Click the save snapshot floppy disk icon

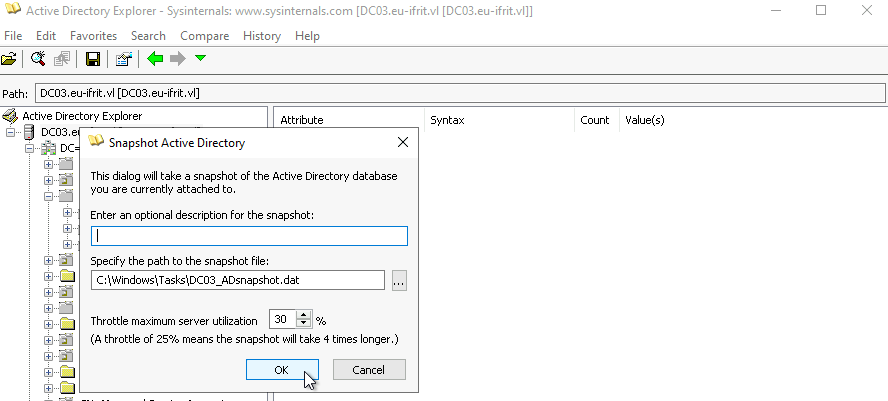93,58
